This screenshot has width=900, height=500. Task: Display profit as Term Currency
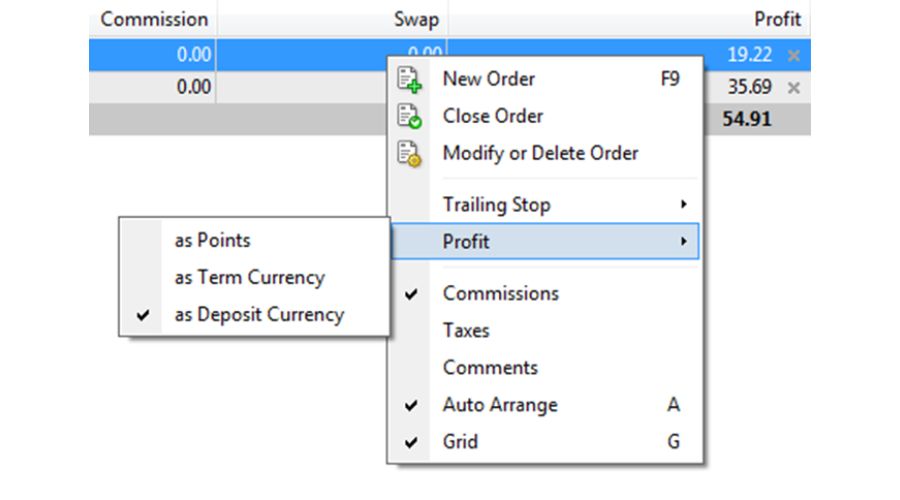click(x=249, y=277)
